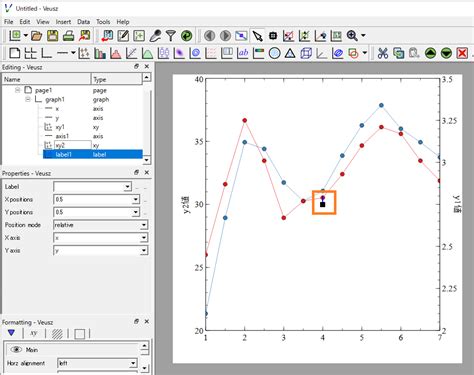Viewport: 474px width, 375px height.
Task: Add a colorbar widget icon
Action: (x=259, y=53)
